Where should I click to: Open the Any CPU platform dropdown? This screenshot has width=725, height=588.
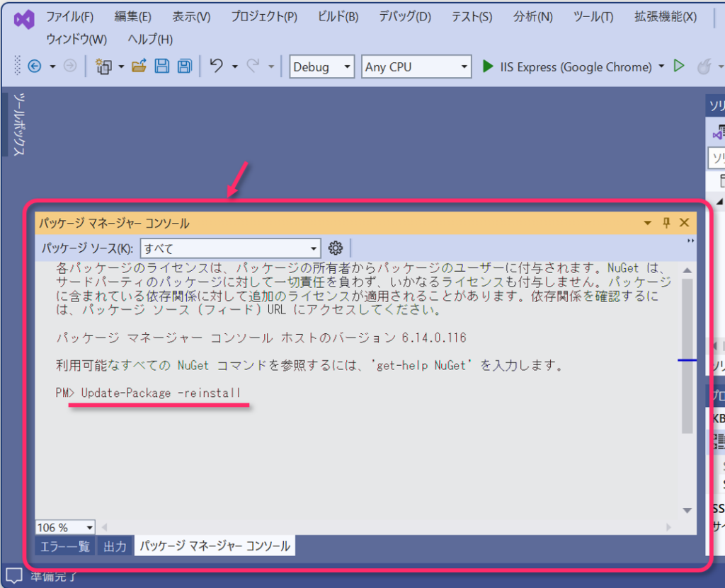coord(416,67)
